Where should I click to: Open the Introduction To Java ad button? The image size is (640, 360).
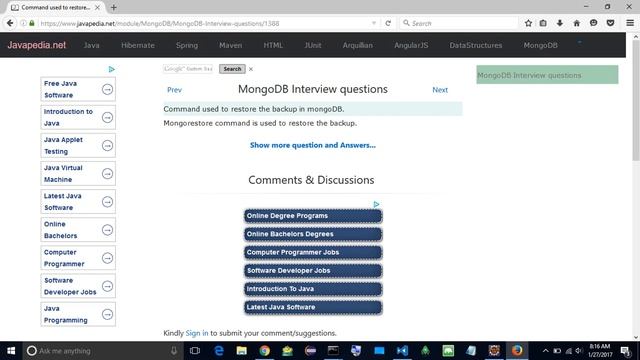coord(313,289)
